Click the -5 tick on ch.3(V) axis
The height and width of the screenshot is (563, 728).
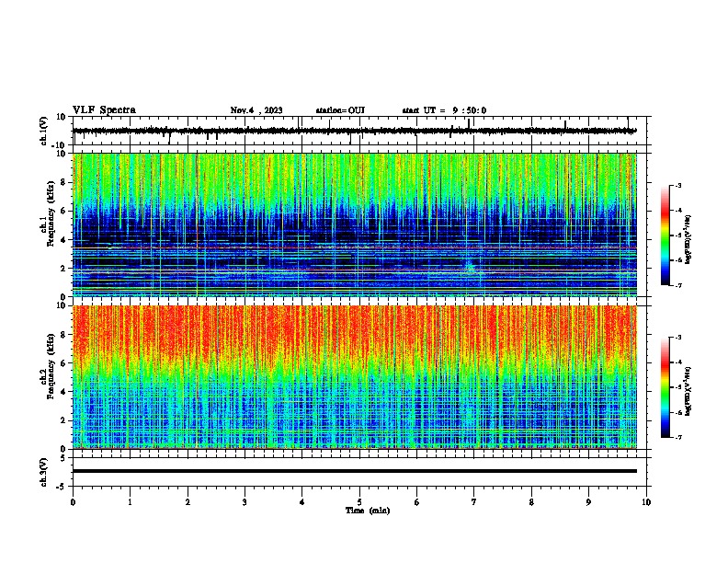[x=63, y=487]
